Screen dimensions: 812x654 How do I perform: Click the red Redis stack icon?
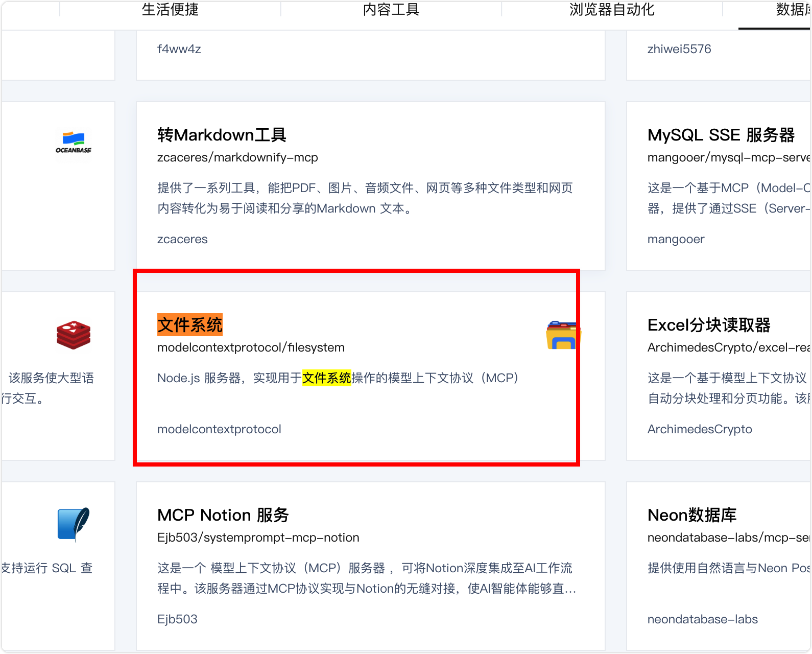tap(74, 335)
